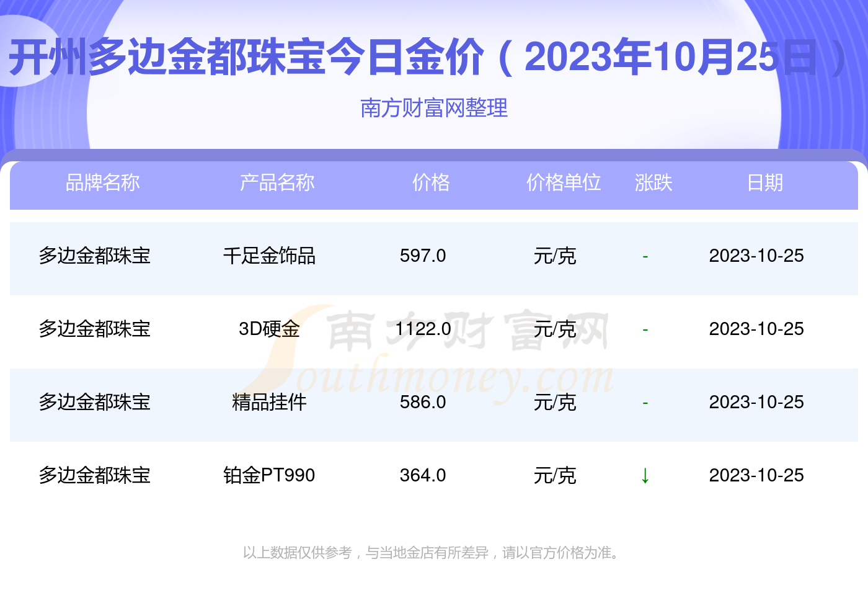Image resolution: width=868 pixels, height=608 pixels.
Task: Click the date 2023-10-25 in 3D硬金 row
Action: (756, 329)
